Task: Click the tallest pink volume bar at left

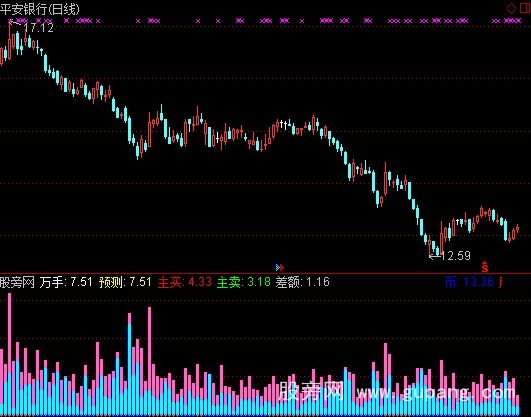Action: coord(9,354)
